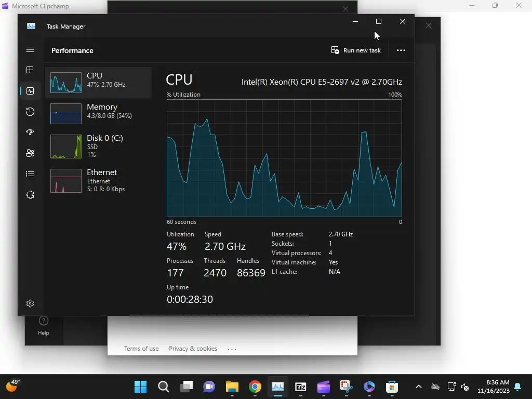
Task: Open App history from the sidebar
Action: pos(30,112)
